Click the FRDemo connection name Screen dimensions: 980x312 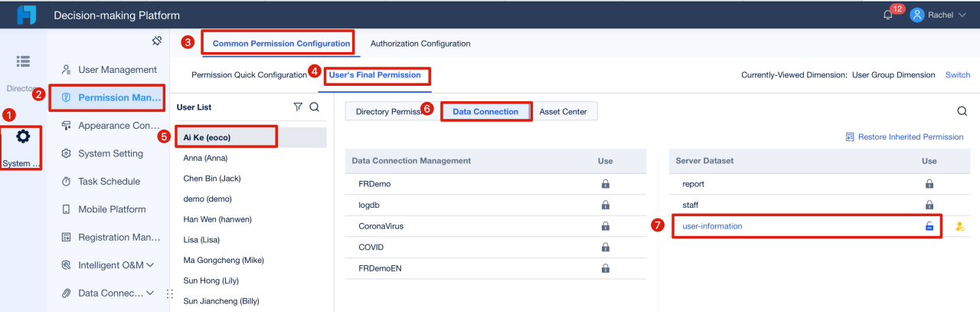tap(375, 184)
